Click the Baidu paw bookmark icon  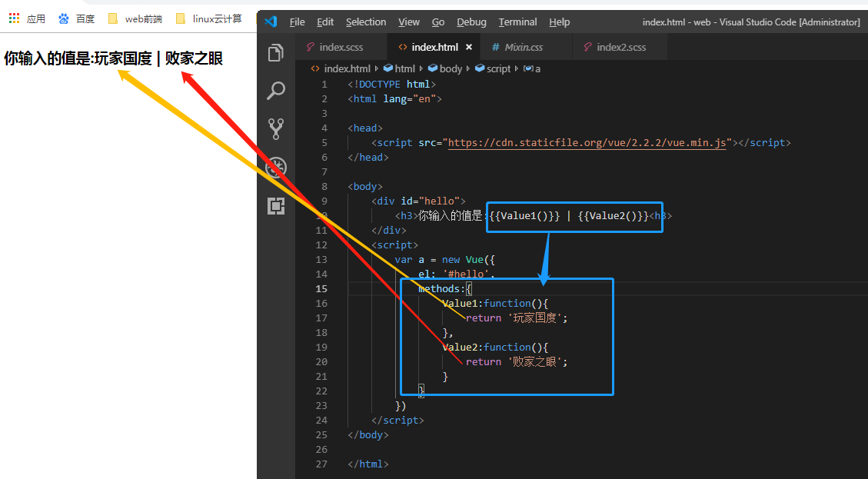pos(64,18)
